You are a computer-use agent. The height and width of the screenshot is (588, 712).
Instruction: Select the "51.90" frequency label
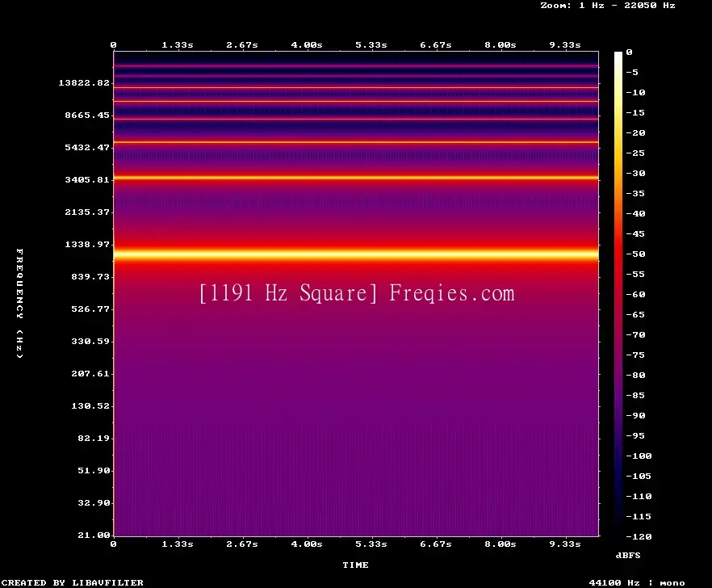(94, 470)
